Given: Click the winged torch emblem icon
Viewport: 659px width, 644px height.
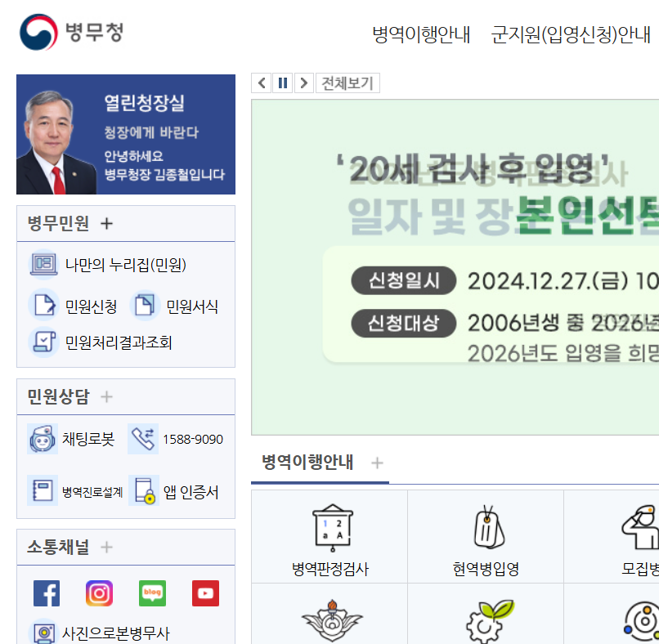Looking at the screenshot, I should click(x=332, y=621).
